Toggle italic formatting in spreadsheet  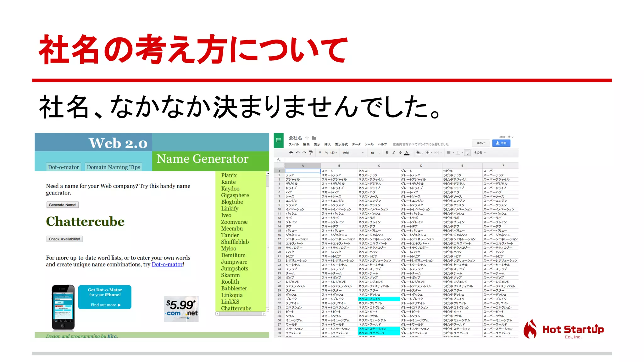[394, 153]
